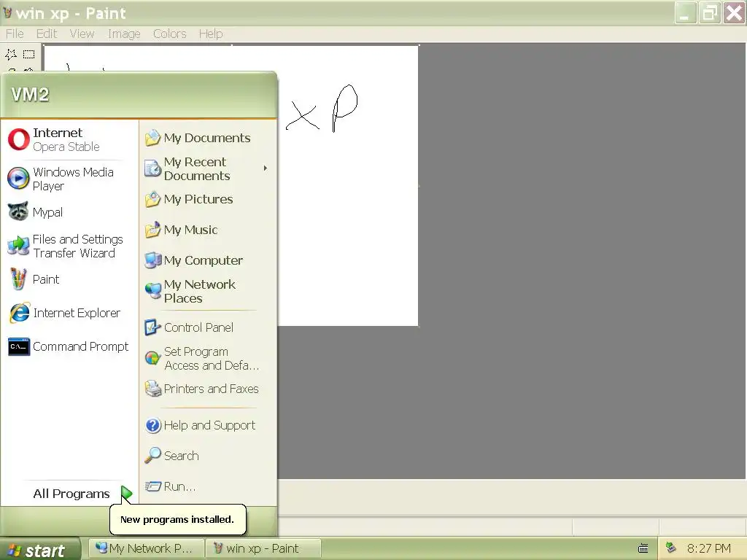Open My Music folder
The image size is (747, 560).
tap(208, 230)
